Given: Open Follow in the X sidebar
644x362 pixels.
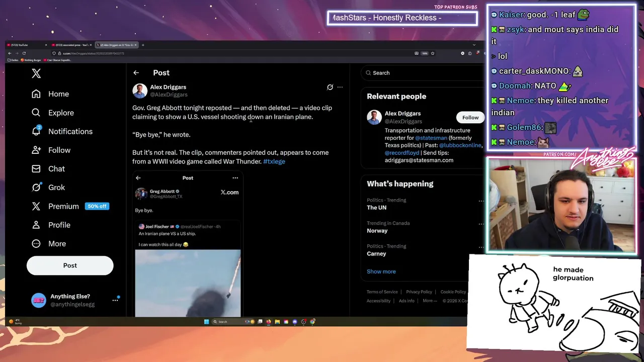Looking at the screenshot, I should pyautogui.click(x=51, y=150).
